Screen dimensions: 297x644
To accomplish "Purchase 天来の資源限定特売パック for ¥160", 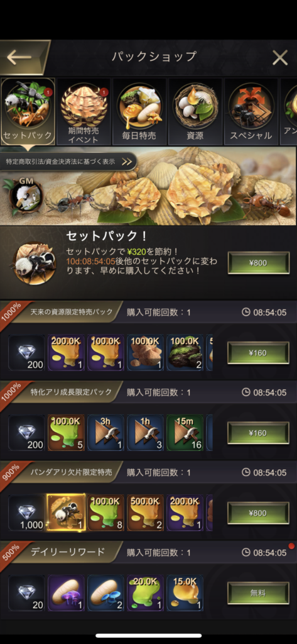I will point(259,353).
